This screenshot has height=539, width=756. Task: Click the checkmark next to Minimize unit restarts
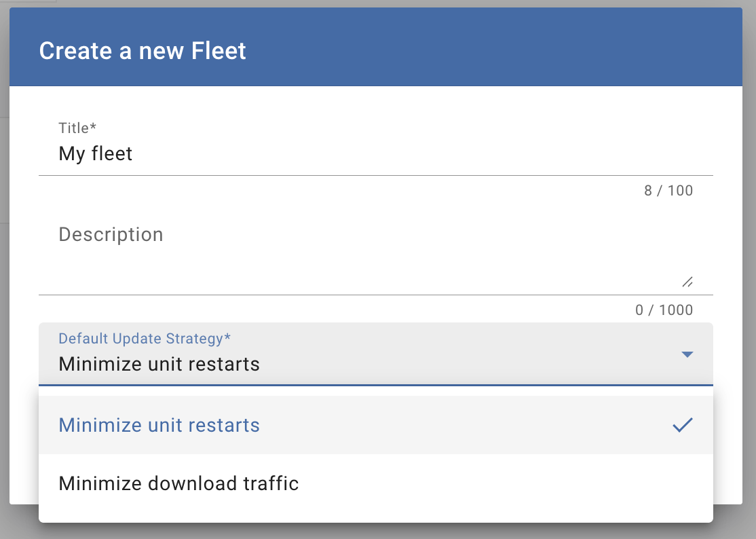(x=683, y=425)
